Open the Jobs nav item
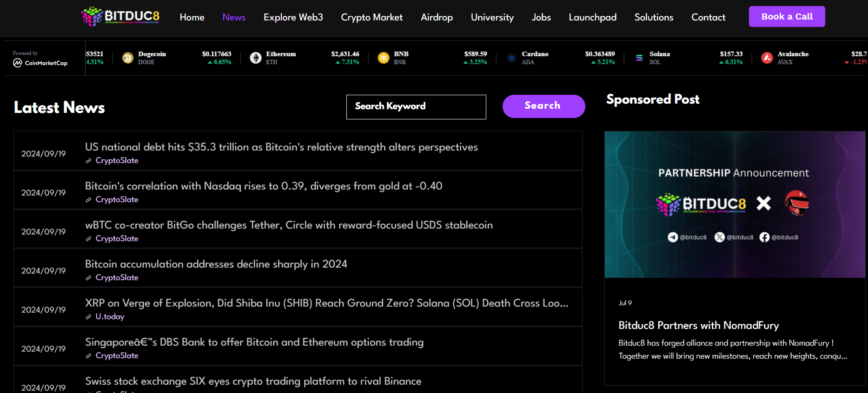 pos(541,17)
